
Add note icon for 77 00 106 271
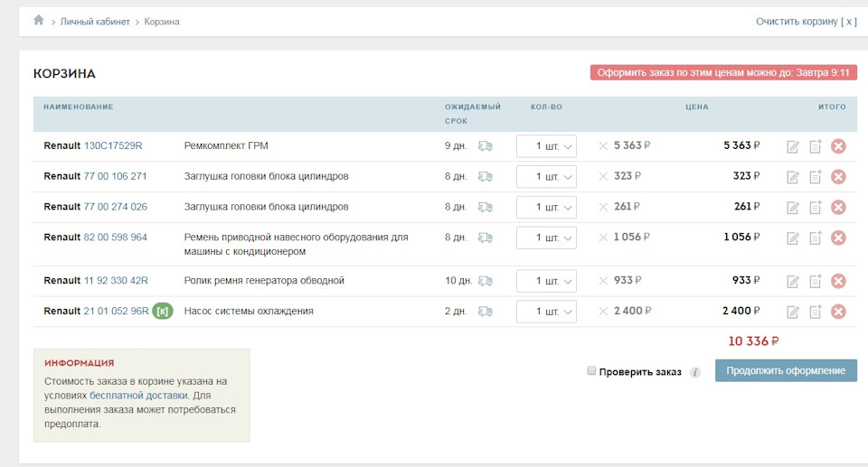coord(816,176)
